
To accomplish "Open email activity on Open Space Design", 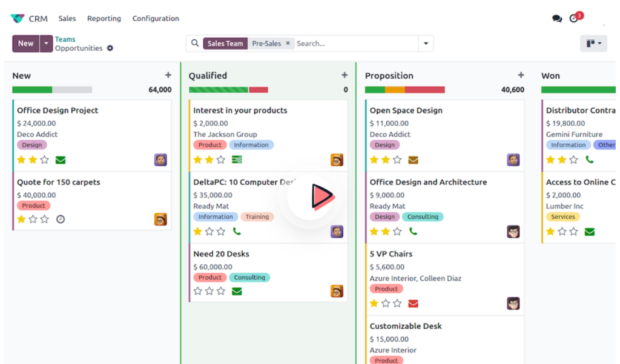I will click(413, 160).
